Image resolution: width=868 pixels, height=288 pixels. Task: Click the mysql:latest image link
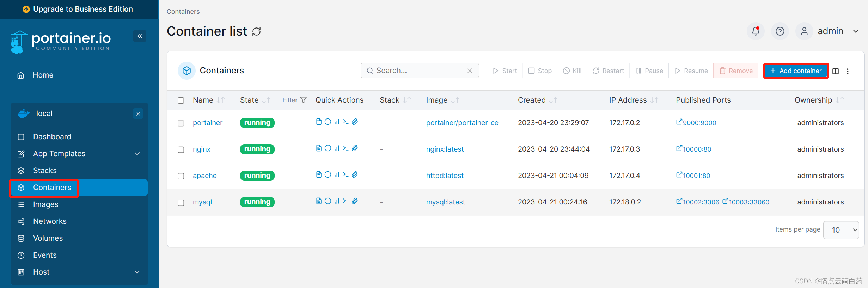click(x=446, y=202)
